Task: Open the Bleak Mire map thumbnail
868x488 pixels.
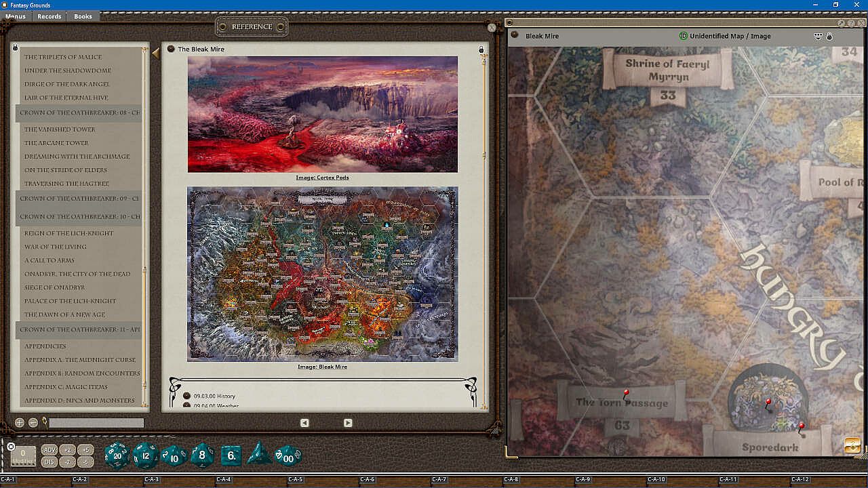Action: pyautogui.click(x=323, y=274)
